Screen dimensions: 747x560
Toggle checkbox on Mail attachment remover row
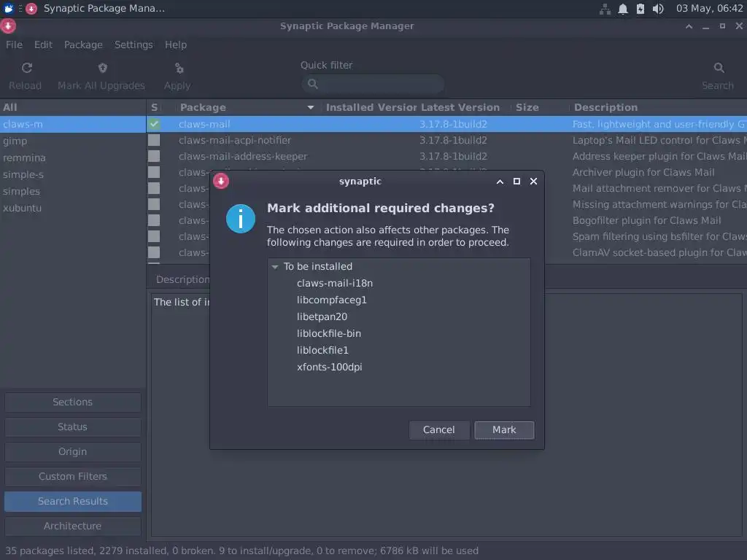pyautogui.click(x=154, y=188)
